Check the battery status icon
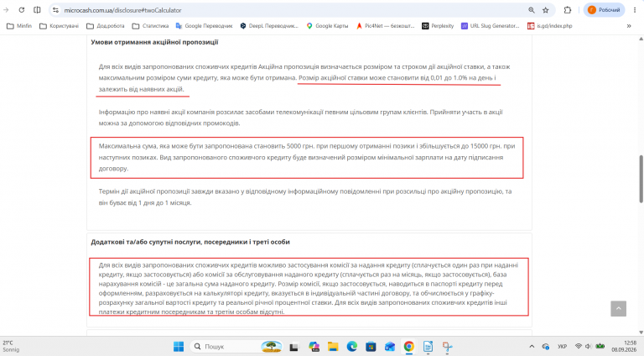 pos(600,347)
